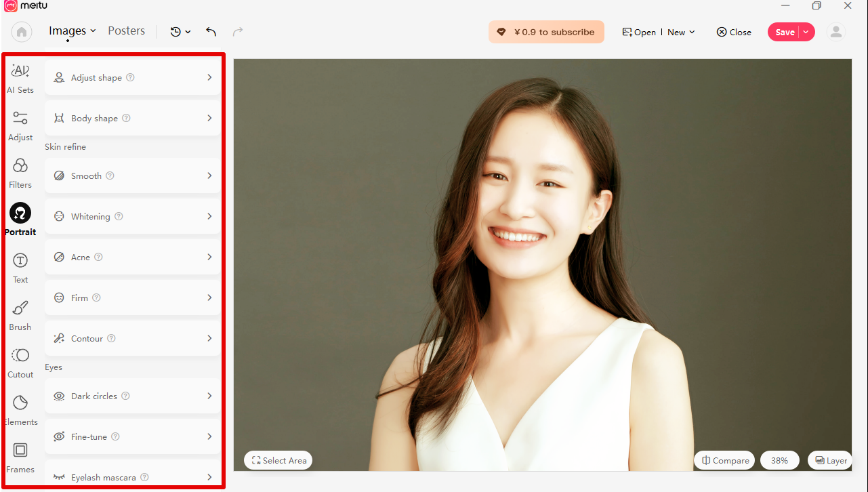Image resolution: width=868 pixels, height=492 pixels.
Task: Click the 'Eyes' section label
Action: 54,367
